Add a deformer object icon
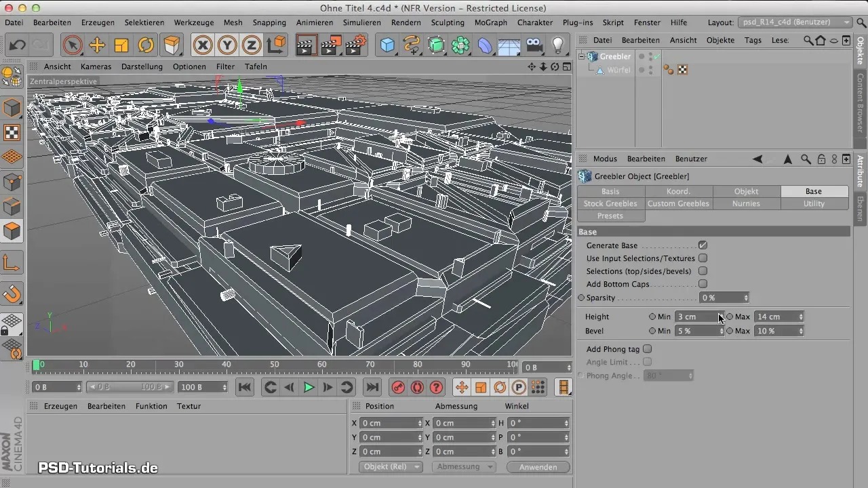The height and width of the screenshot is (488, 868). [485, 45]
